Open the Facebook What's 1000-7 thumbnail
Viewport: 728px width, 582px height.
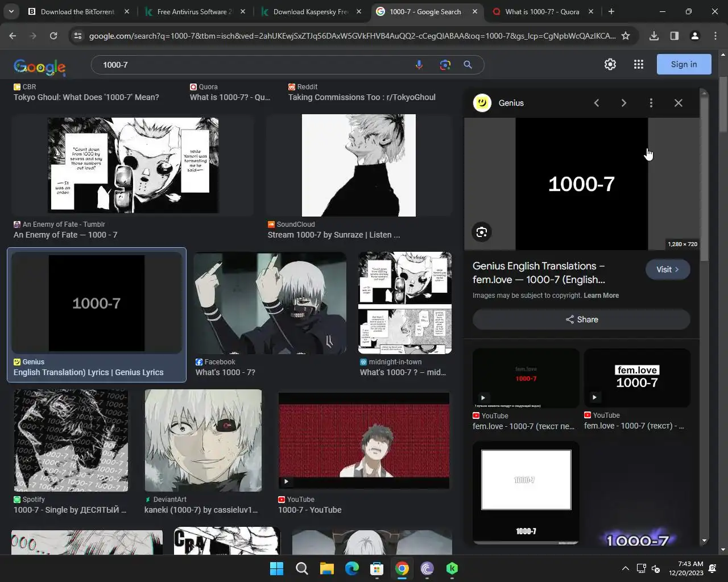[x=270, y=303]
